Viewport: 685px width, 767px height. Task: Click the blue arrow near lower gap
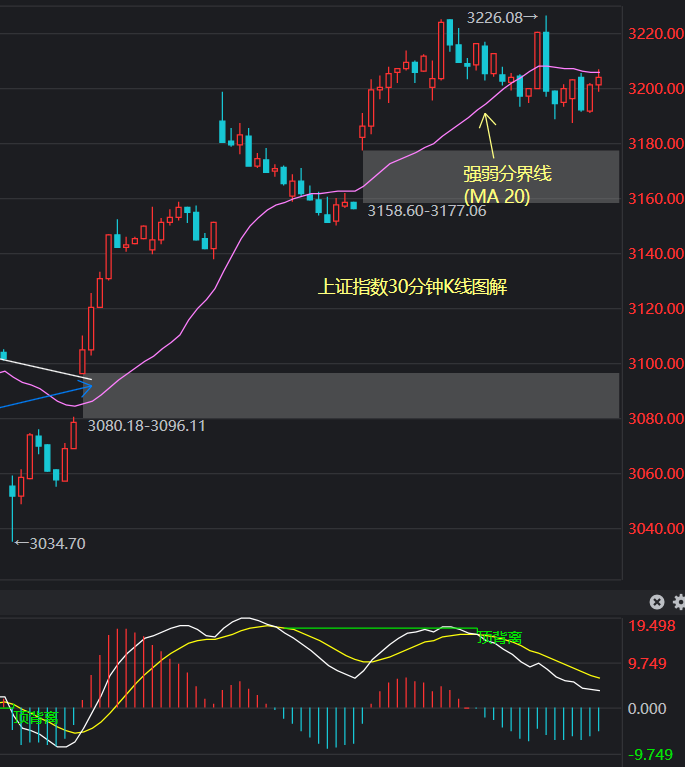[x=50, y=396]
